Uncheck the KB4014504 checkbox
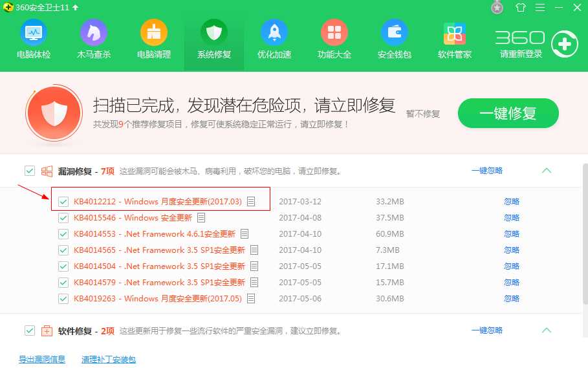This screenshot has width=588, height=368. (x=63, y=266)
